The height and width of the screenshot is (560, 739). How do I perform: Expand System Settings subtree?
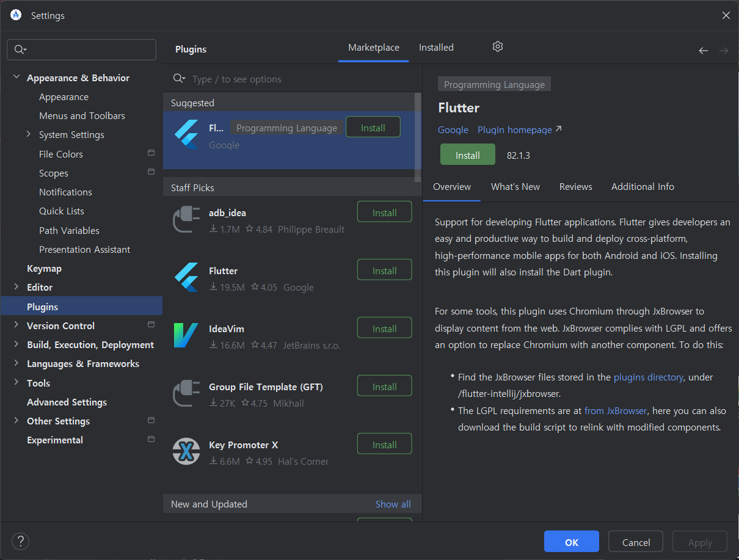click(x=28, y=134)
